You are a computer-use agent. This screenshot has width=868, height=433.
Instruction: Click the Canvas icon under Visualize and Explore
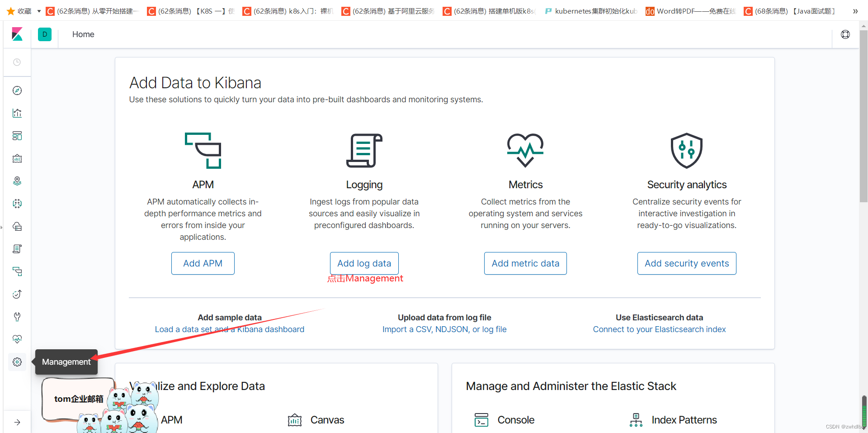pyautogui.click(x=295, y=420)
